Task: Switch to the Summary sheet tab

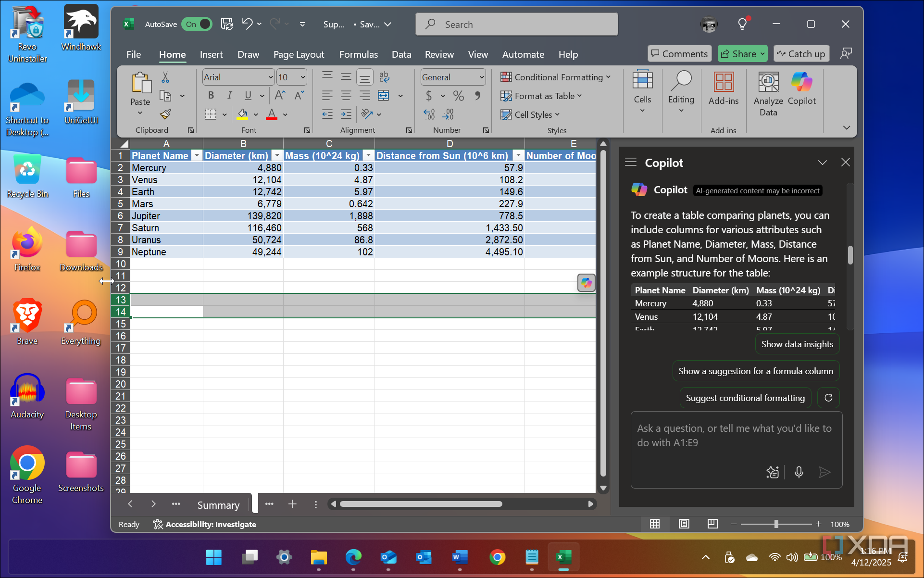Action: coord(218,505)
